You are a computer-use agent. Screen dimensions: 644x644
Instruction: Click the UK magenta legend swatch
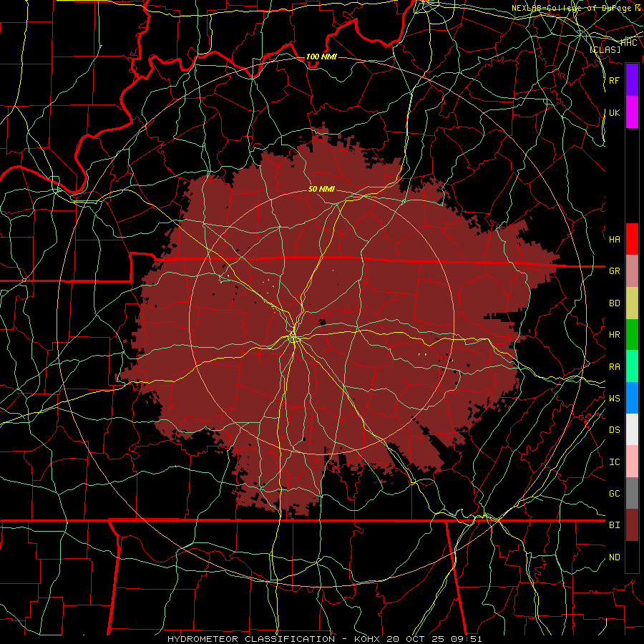[x=632, y=112]
